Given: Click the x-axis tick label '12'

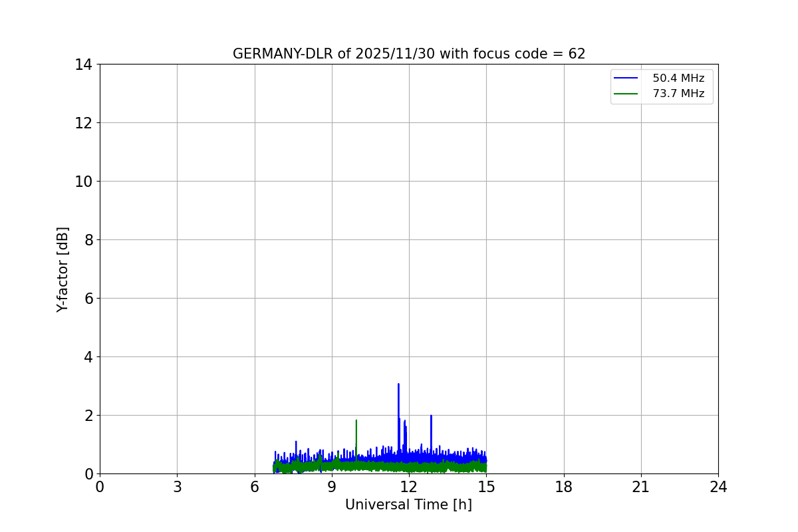Looking at the screenshot, I should pyautogui.click(x=409, y=487).
